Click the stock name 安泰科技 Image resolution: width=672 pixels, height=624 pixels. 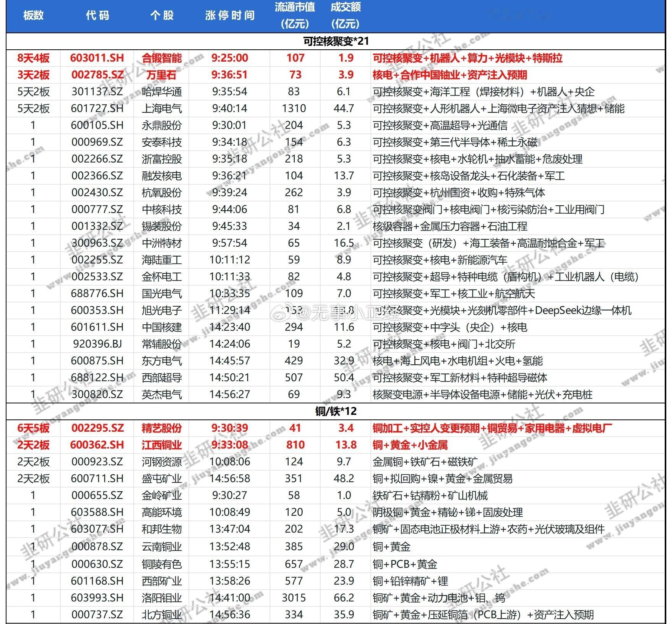coord(162,142)
